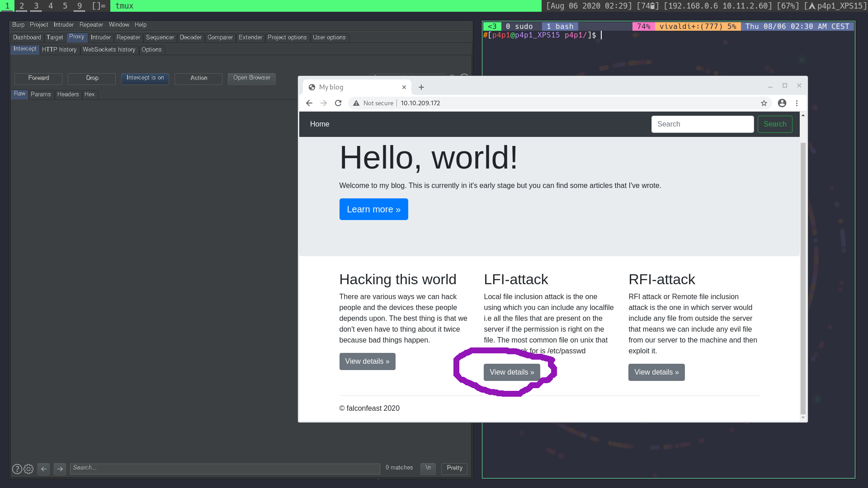Open the browser profile account icon

click(x=782, y=103)
